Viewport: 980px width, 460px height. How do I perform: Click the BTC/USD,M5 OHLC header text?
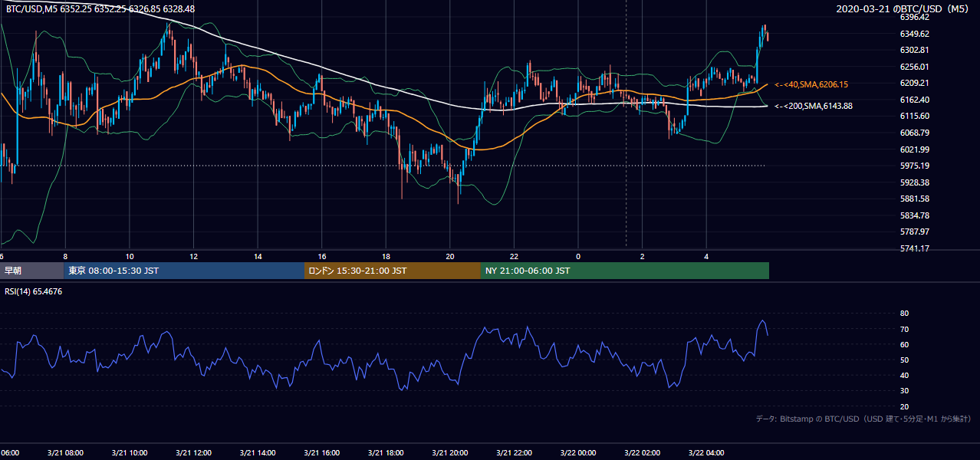click(100, 9)
